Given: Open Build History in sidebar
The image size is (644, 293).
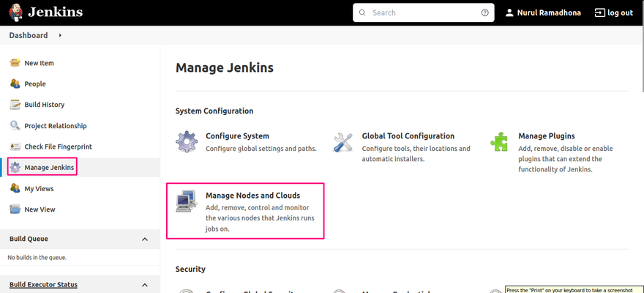Looking at the screenshot, I should click(45, 105).
